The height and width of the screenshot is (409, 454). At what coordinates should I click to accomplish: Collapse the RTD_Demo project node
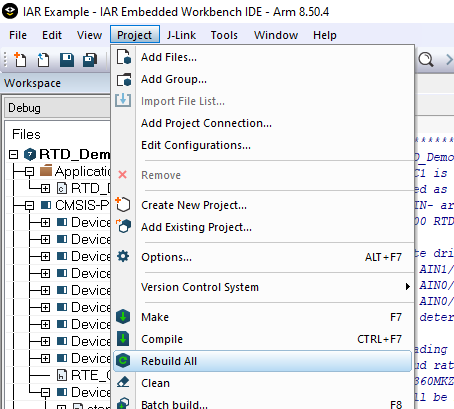pyautogui.click(x=13, y=154)
